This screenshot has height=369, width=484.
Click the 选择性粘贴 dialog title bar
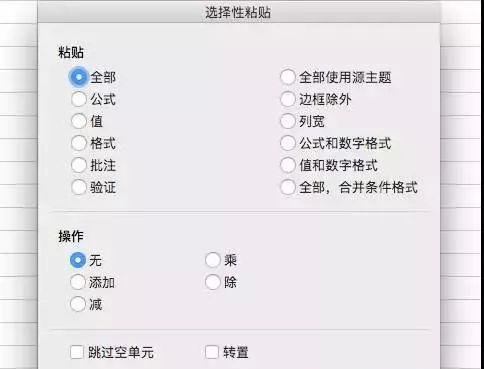(238, 13)
